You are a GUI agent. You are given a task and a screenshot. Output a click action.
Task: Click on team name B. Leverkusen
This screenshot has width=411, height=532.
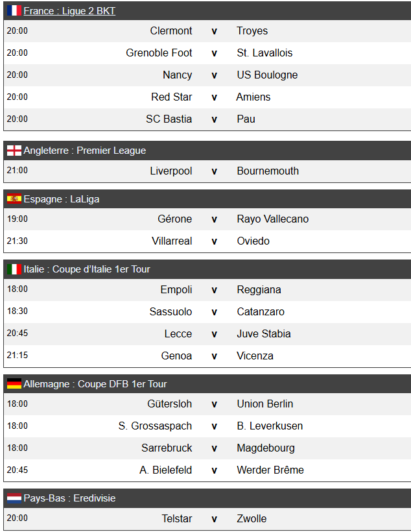270,426
